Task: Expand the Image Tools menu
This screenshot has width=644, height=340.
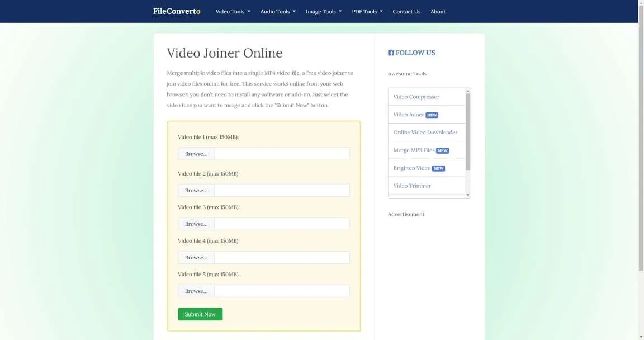Action: [324, 12]
